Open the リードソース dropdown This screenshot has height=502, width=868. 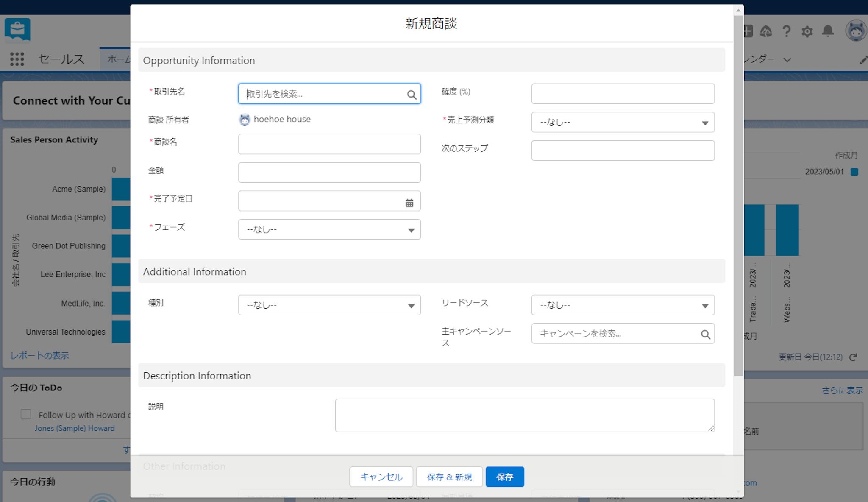[623, 305]
